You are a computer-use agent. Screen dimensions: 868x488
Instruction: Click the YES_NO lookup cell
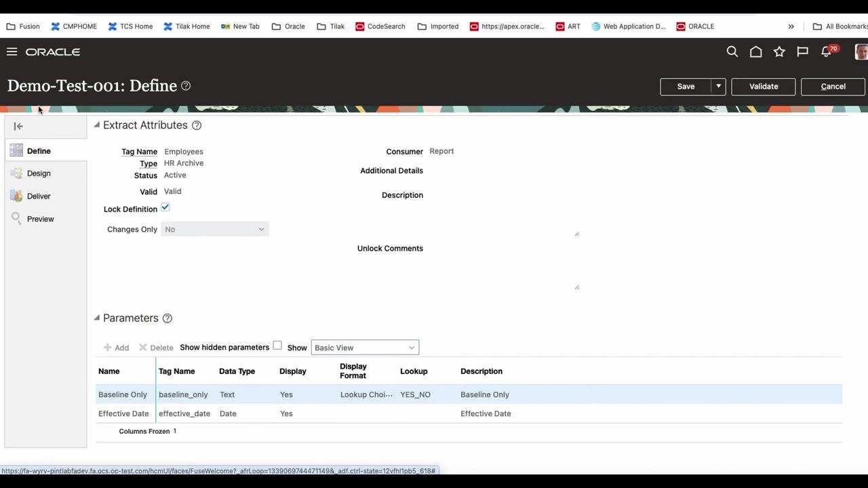pos(415,394)
